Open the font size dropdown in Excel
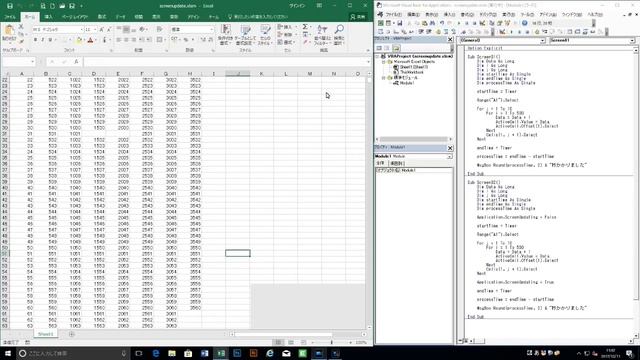This screenshot has height=360, width=640. click(95, 30)
